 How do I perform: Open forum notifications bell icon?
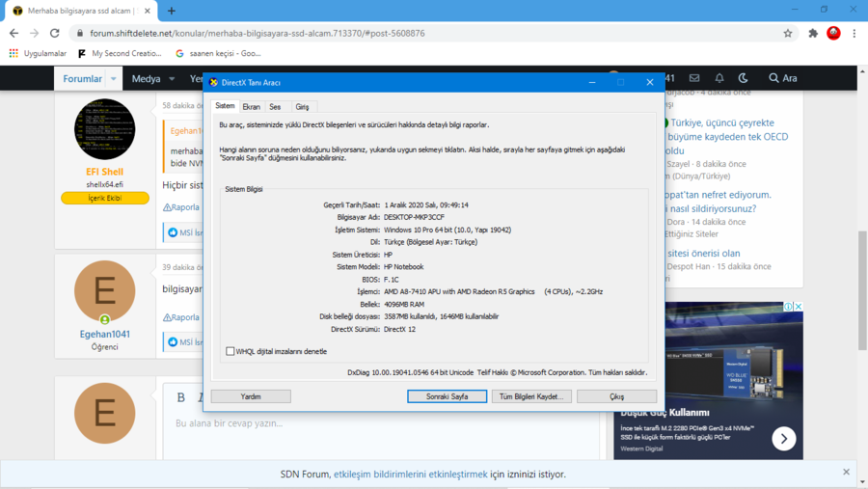click(x=719, y=78)
